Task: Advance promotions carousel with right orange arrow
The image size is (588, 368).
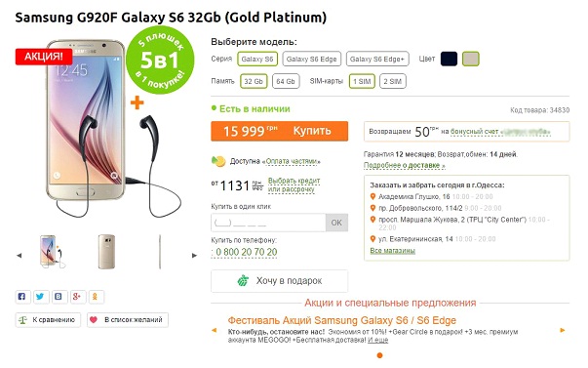Action: pyautogui.click(x=563, y=330)
